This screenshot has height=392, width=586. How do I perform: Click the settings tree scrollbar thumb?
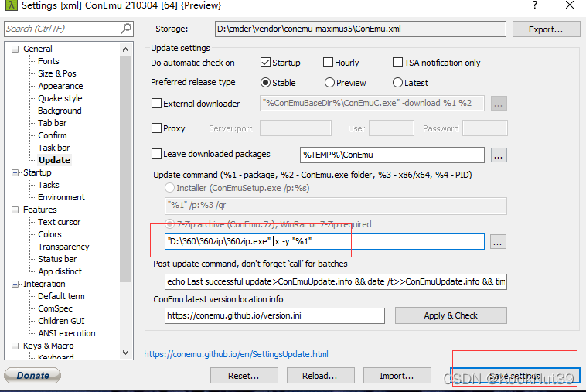pos(125,169)
